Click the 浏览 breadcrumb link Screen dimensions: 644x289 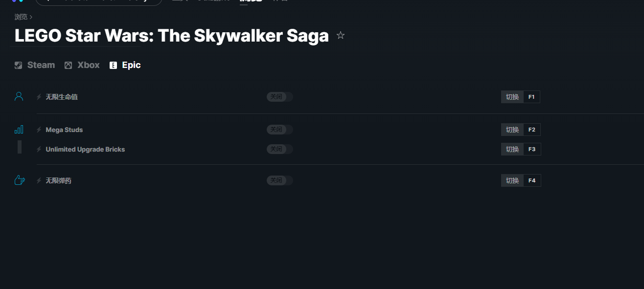[x=21, y=17]
